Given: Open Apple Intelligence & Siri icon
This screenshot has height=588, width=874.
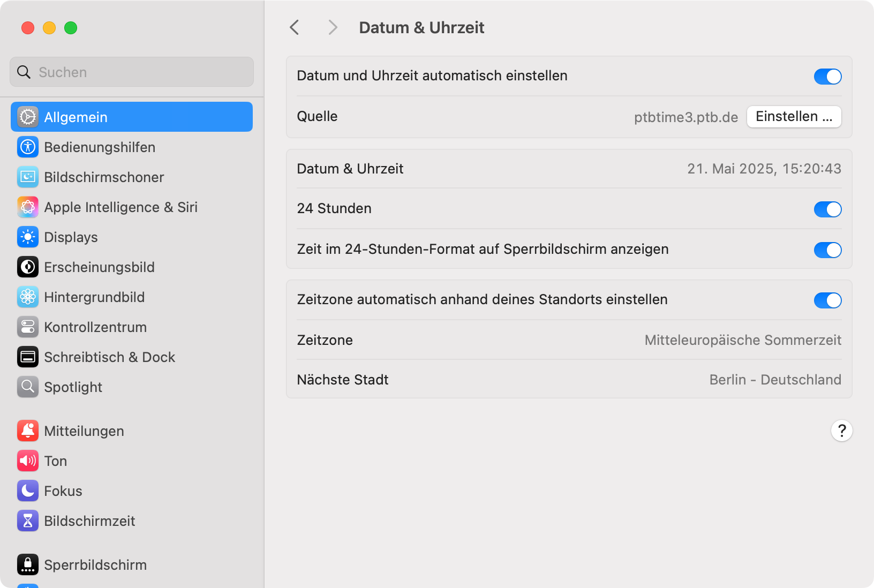Looking at the screenshot, I should coord(28,207).
